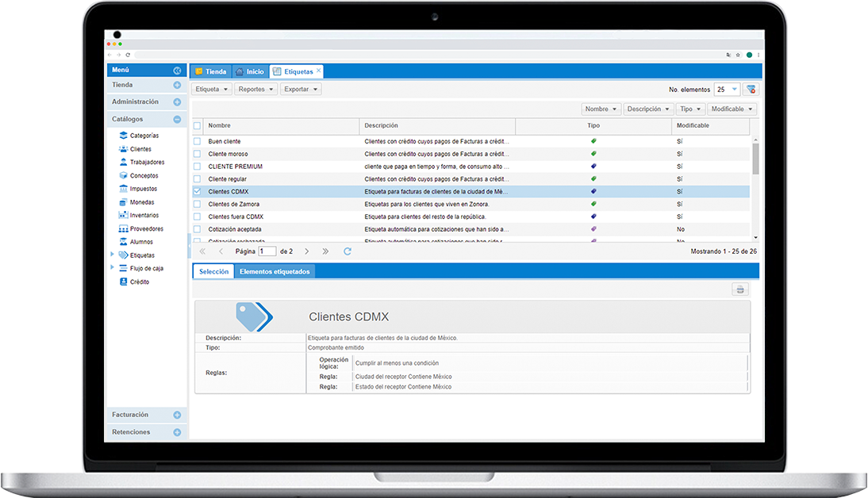This screenshot has width=868, height=498.
Task: Switch to the Inicio tab
Action: coord(249,71)
